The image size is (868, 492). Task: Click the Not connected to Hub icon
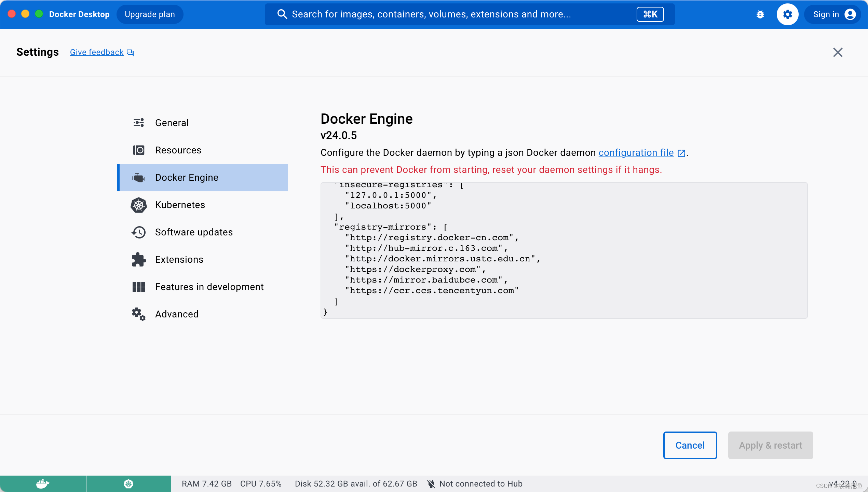coord(431,483)
